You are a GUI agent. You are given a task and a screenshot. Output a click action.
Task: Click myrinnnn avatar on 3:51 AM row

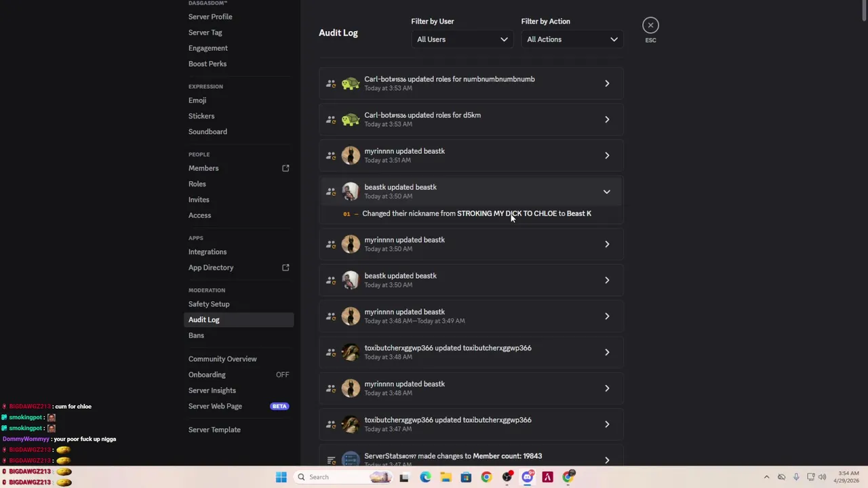(x=351, y=155)
